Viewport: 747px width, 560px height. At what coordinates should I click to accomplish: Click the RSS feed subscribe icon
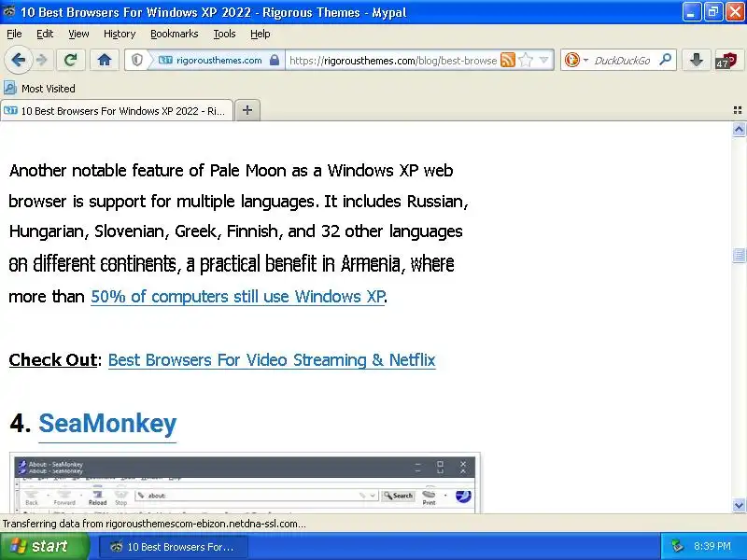point(508,60)
